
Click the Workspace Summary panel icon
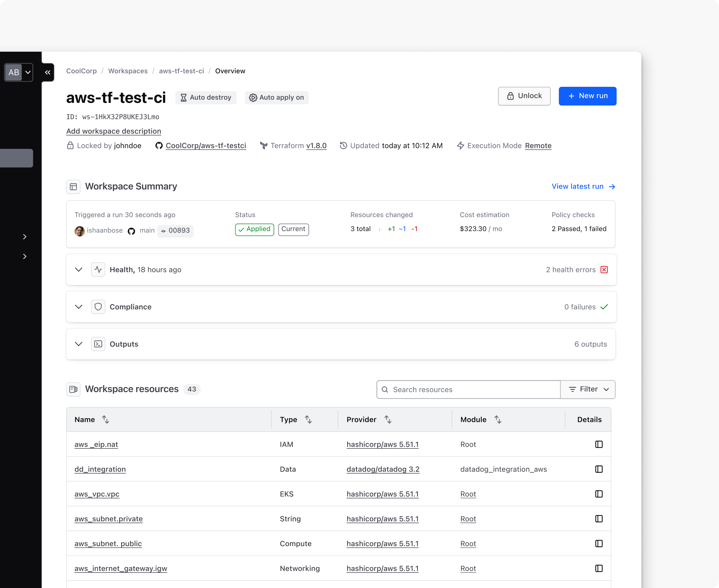(x=73, y=186)
